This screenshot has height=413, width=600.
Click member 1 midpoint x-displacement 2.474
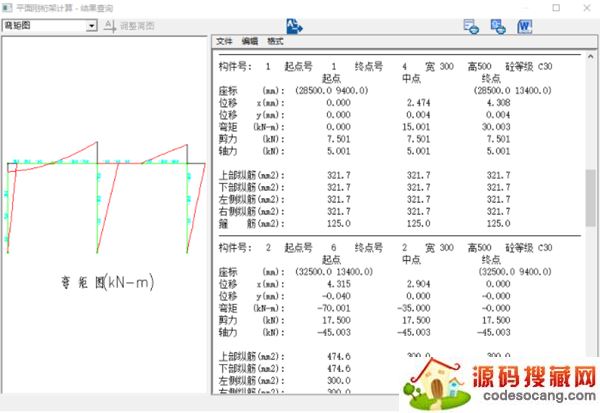pyautogui.click(x=418, y=103)
